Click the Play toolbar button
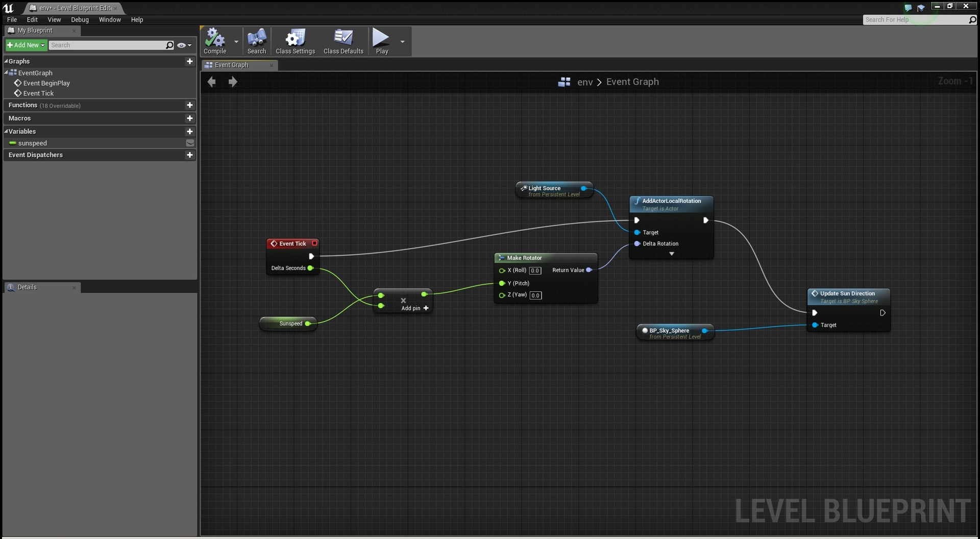The height and width of the screenshot is (539, 980). [x=381, y=41]
